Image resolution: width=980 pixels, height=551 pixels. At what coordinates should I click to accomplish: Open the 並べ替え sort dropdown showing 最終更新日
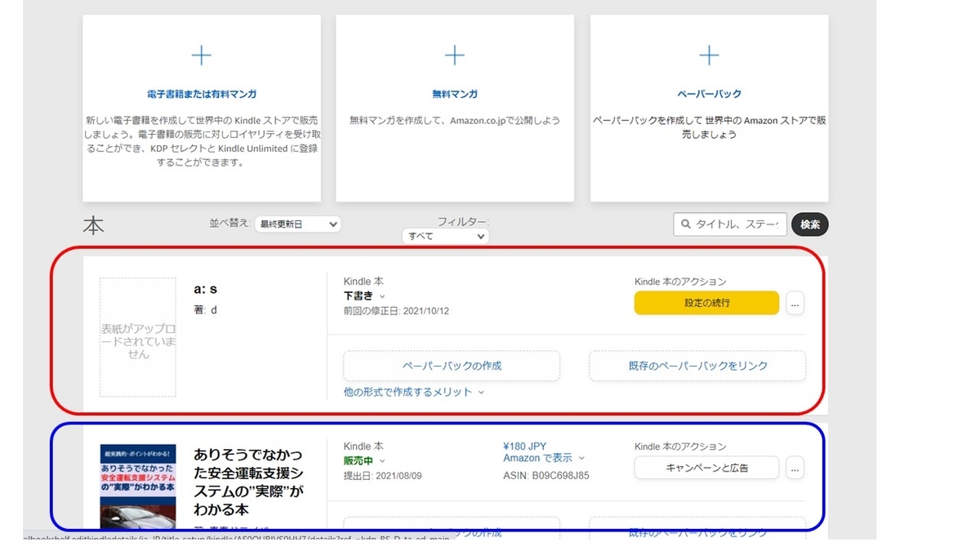pyautogui.click(x=297, y=224)
